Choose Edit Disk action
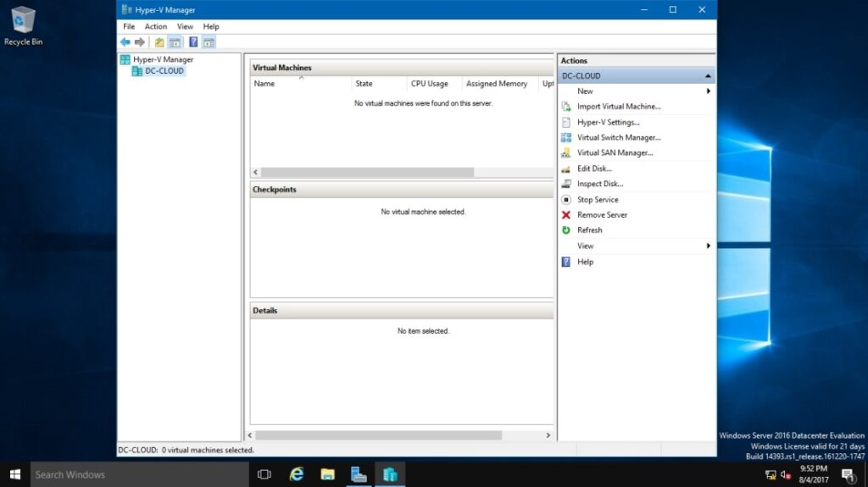Screen dimensions: 868x487 tap(594, 169)
